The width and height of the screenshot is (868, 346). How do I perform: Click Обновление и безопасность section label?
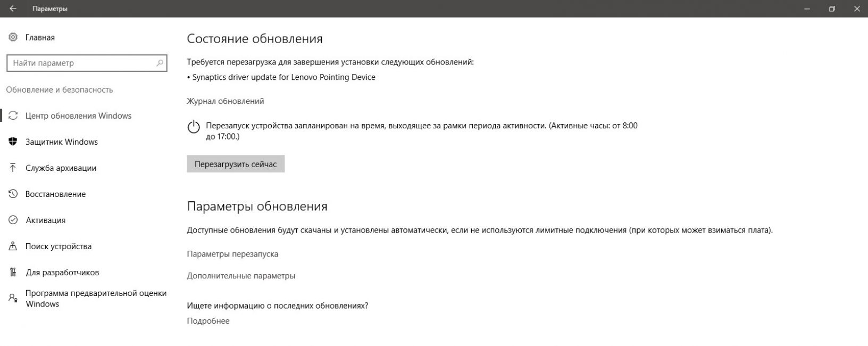pos(60,89)
